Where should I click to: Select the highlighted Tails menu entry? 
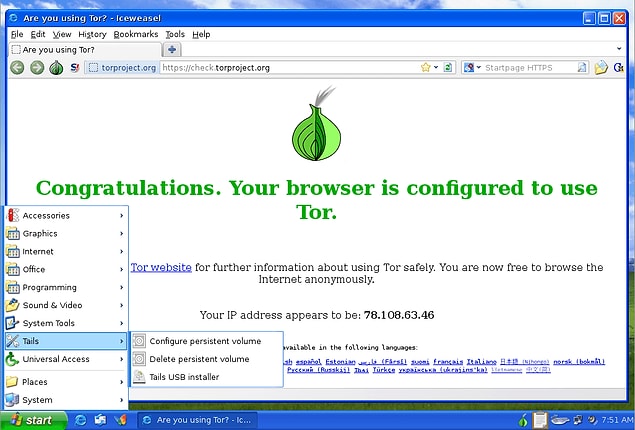[x=66, y=341]
